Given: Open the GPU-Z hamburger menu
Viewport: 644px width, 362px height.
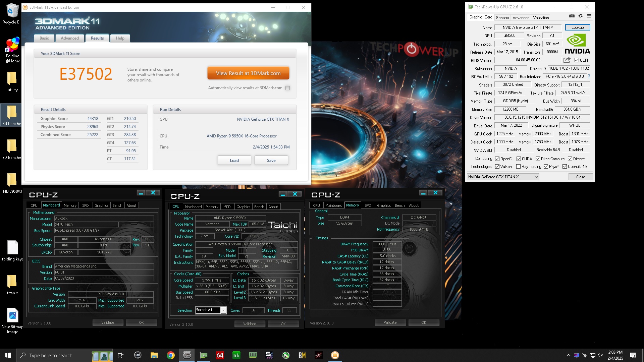Looking at the screenshot, I should coord(589,16).
